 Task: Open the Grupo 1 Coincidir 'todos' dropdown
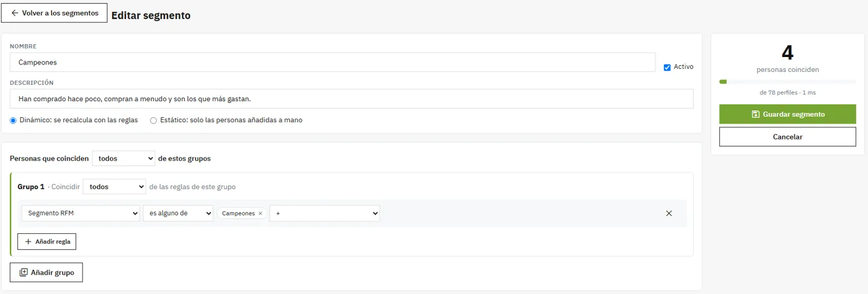[x=115, y=187]
